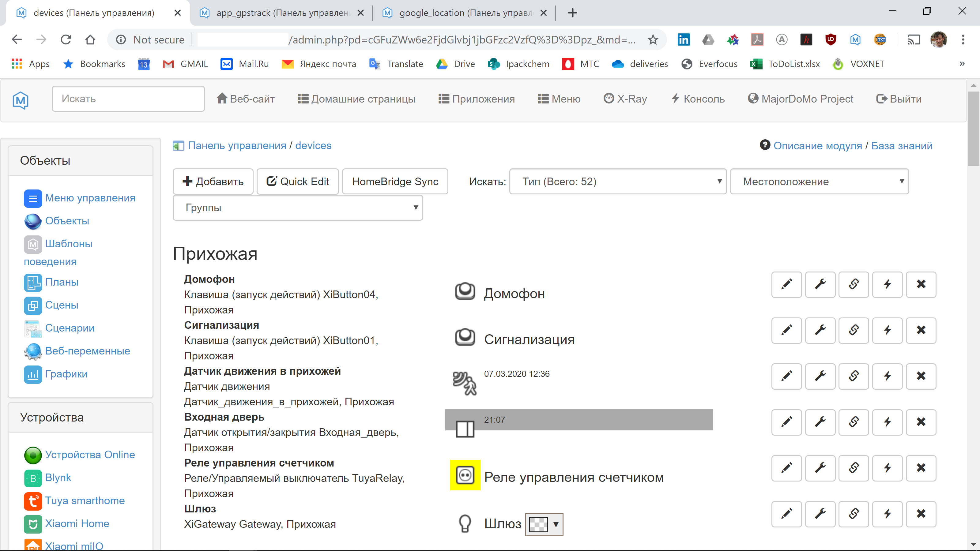Open the Шлюз color swatch picker
The image size is (980, 551).
(544, 525)
